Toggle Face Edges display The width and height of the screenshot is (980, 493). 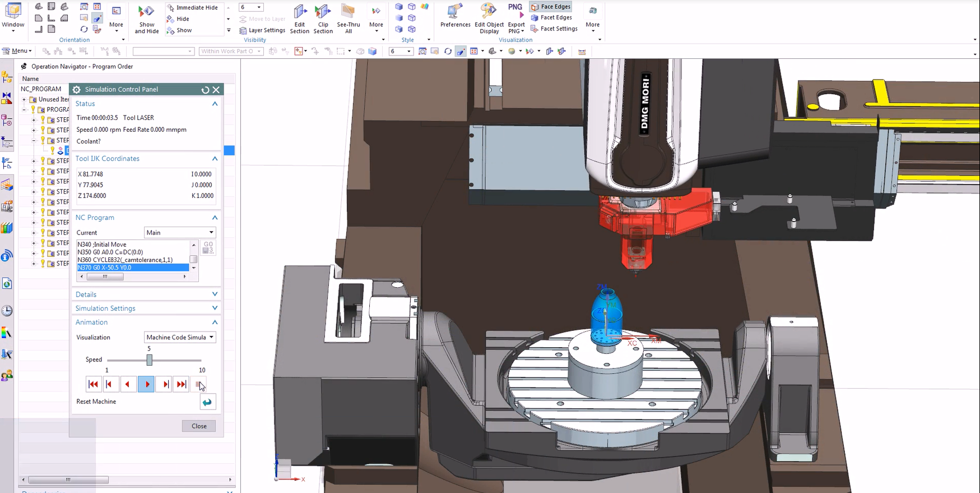[x=550, y=7]
